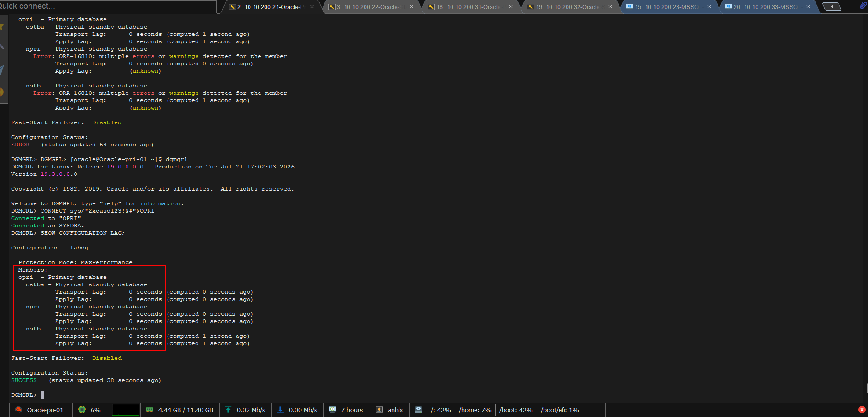Click the blue 'information' word in terminal
Image resolution: width=868 pixels, height=417 pixels.
pos(160,203)
